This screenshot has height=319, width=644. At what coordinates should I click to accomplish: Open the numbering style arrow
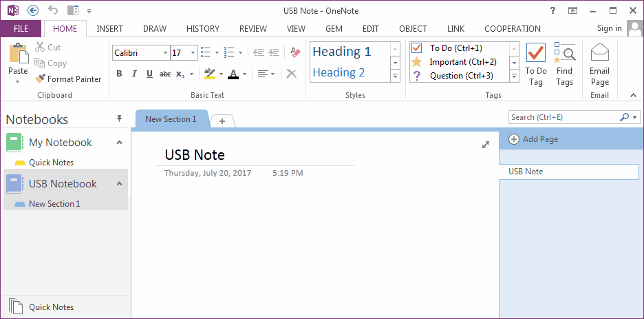240,52
